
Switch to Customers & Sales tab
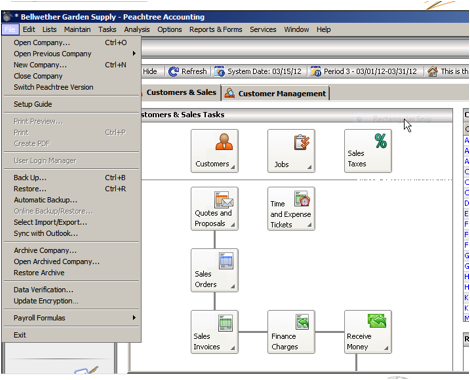point(181,92)
